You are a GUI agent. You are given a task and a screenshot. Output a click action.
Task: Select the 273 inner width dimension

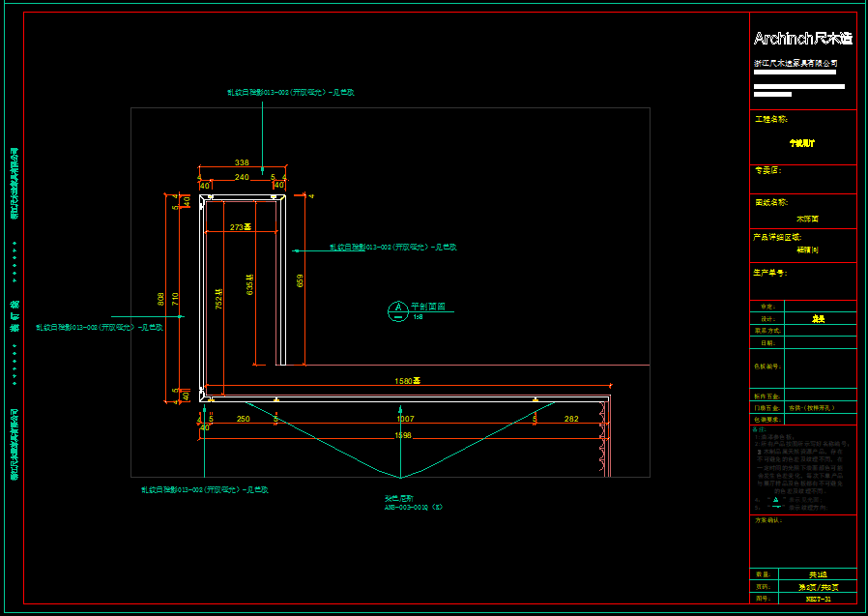(240, 227)
